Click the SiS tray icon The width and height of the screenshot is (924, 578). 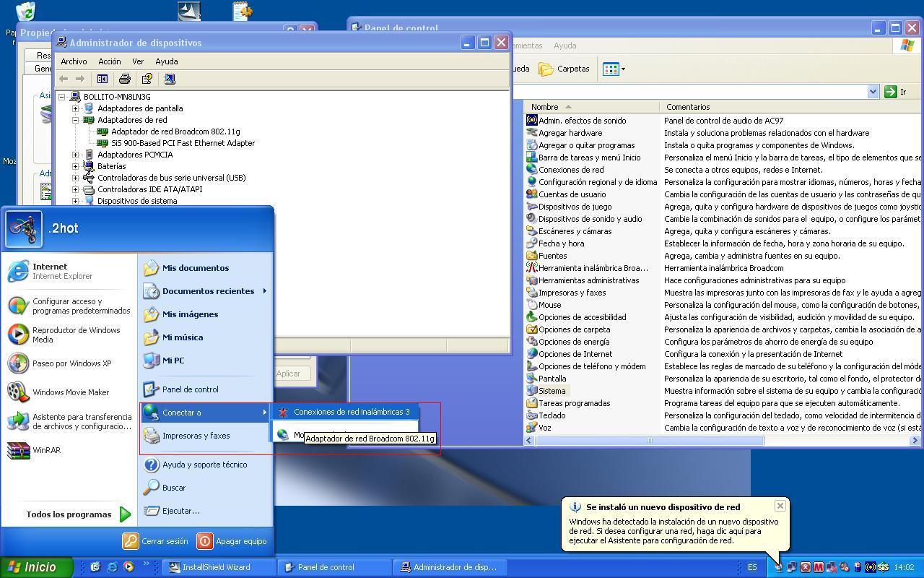pyautogui.click(x=883, y=567)
